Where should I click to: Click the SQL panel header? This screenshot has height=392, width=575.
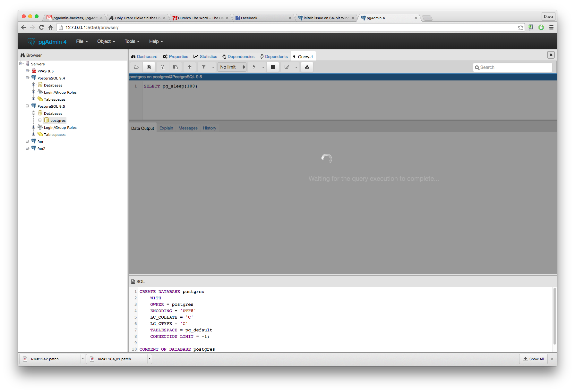tap(138, 281)
